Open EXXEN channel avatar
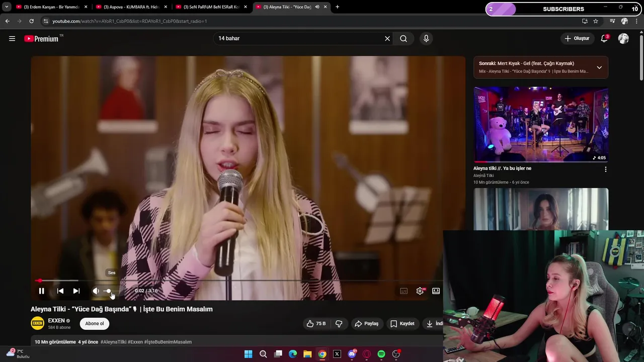Viewport: 644px width, 362px height. (x=38, y=323)
